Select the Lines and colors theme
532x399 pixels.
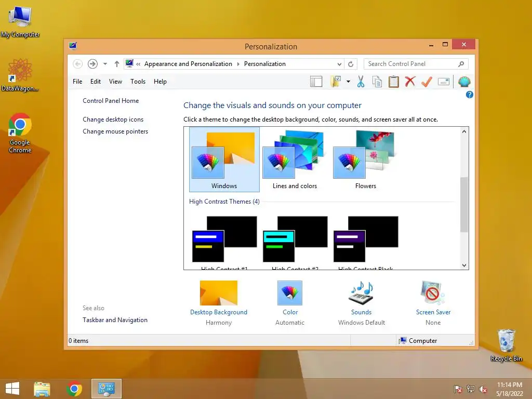(295, 159)
